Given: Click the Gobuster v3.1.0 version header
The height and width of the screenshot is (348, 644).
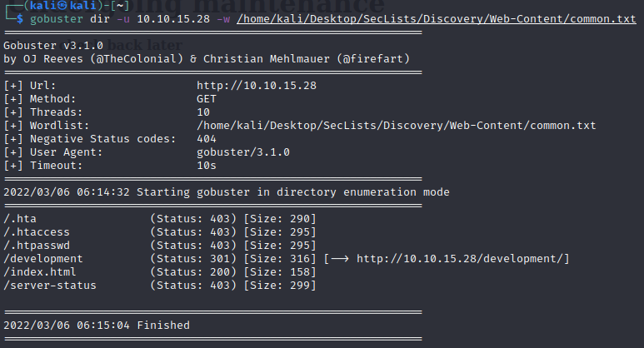Looking at the screenshot, I should point(53,45).
